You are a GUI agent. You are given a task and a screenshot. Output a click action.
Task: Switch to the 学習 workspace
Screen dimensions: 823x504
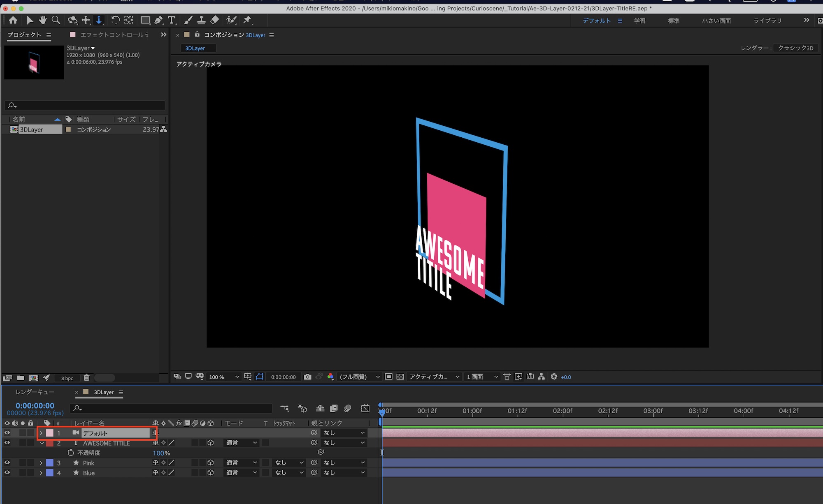639,21
